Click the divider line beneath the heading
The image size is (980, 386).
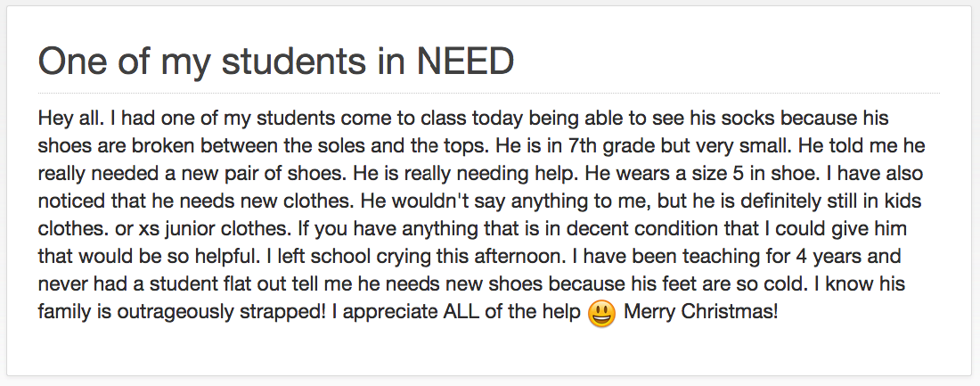488,93
